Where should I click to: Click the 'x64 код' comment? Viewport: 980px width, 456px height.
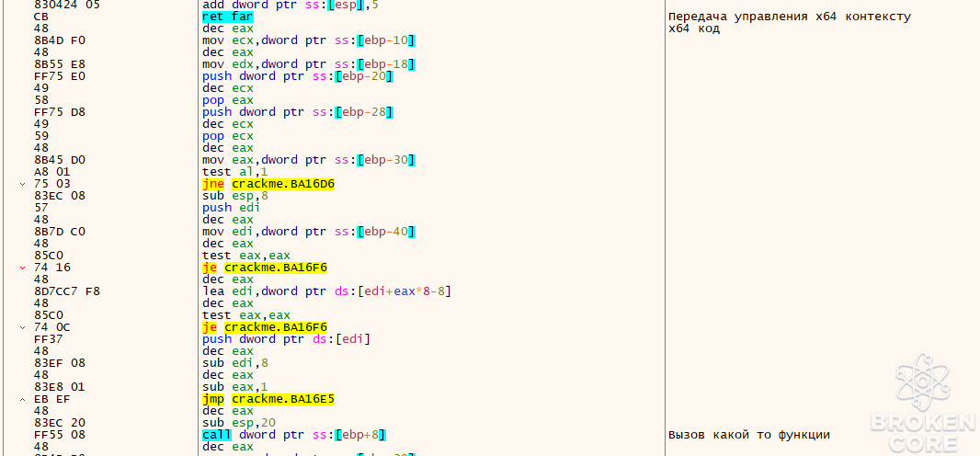coord(694,28)
